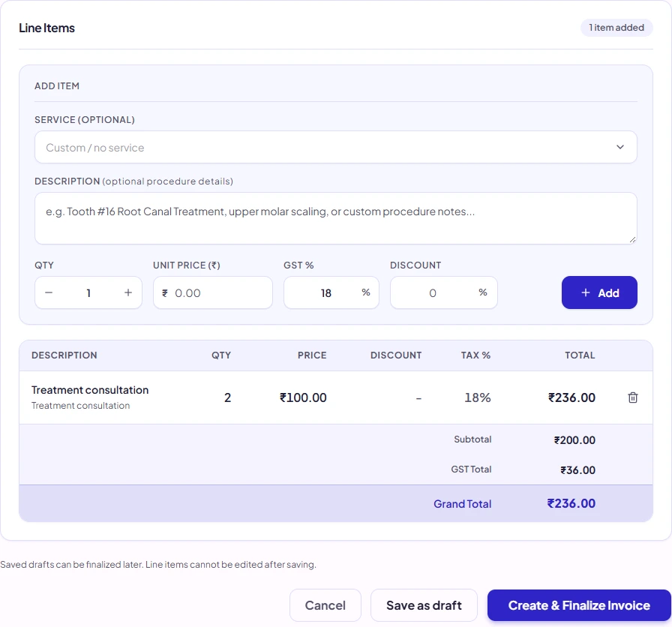Image resolution: width=672 pixels, height=627 pixels.
Task: Click the ₹100.00 price cell
Action: coord(303,397)
